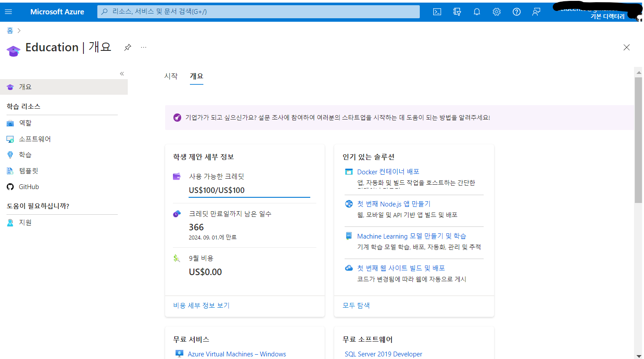Switch to the 시작 tab

[171, 76]
